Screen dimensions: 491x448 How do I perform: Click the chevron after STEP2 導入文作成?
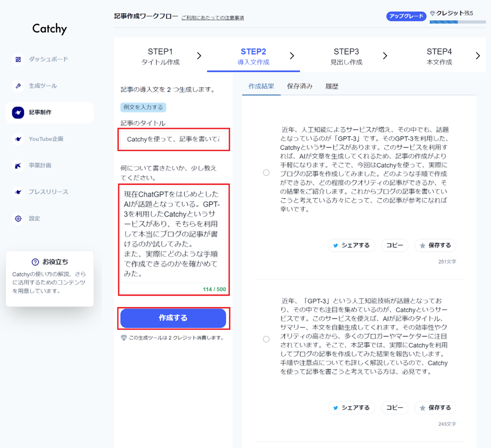click(292, 56)
